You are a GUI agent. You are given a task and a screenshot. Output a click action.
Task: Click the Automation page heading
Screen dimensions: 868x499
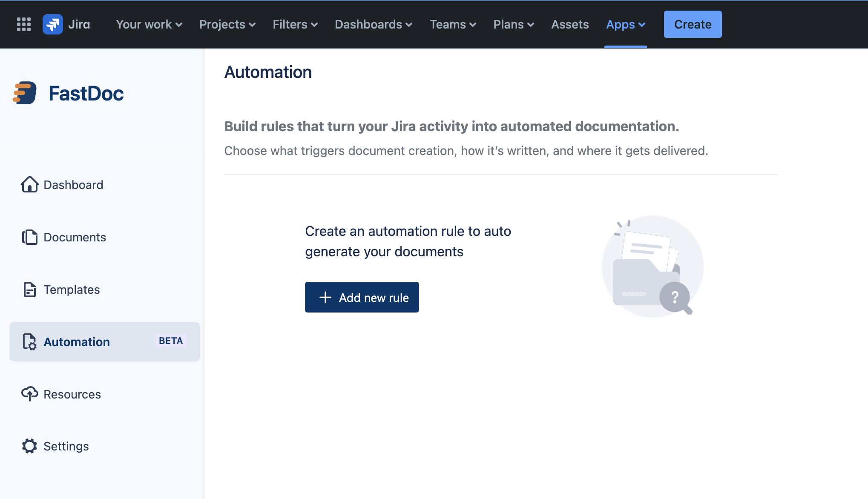pyautogui.click(x=268, y=72)
